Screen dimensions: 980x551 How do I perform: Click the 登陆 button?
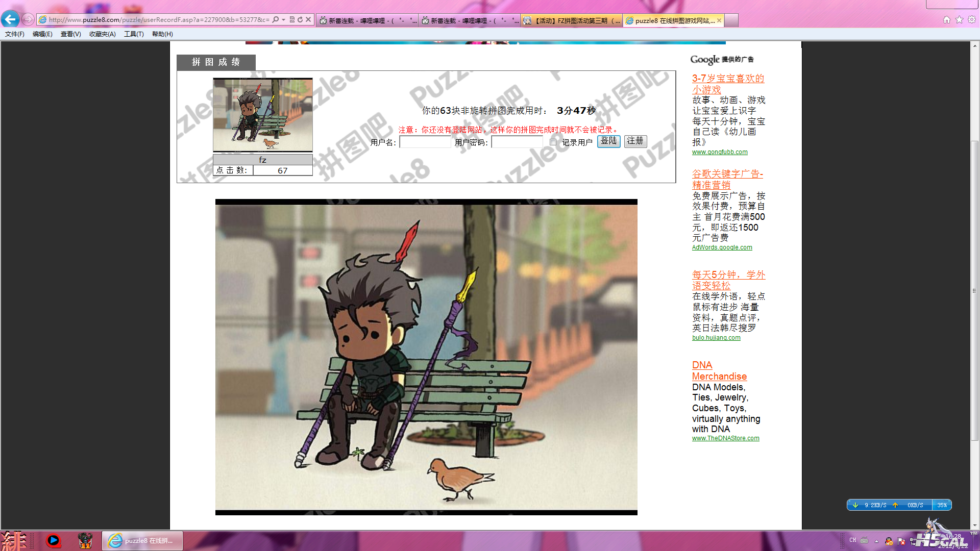(x=609, y=141)
